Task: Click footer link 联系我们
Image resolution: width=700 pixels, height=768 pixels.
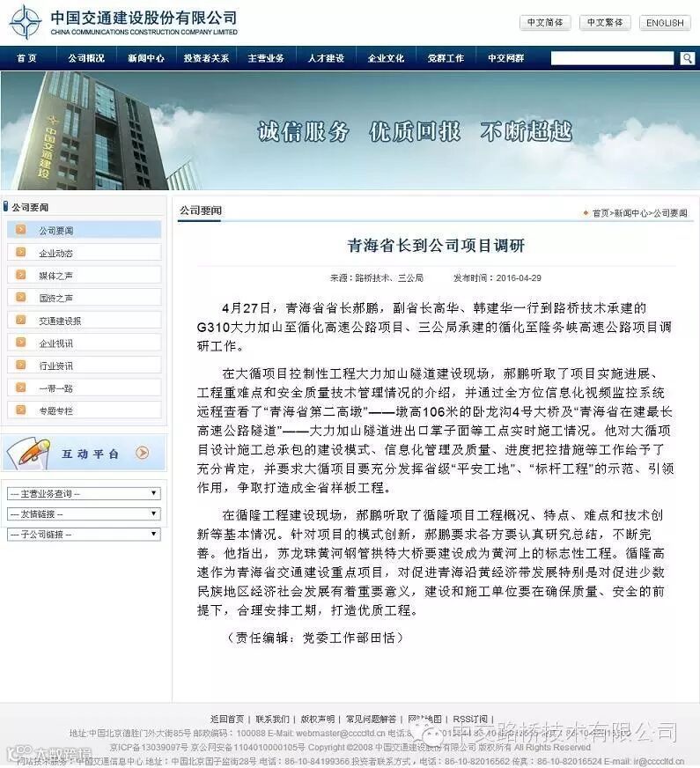Action: [x=272, y=719]
